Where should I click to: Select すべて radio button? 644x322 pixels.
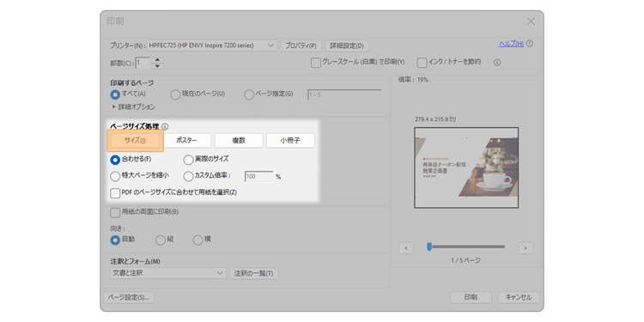(x=115, y=94)
